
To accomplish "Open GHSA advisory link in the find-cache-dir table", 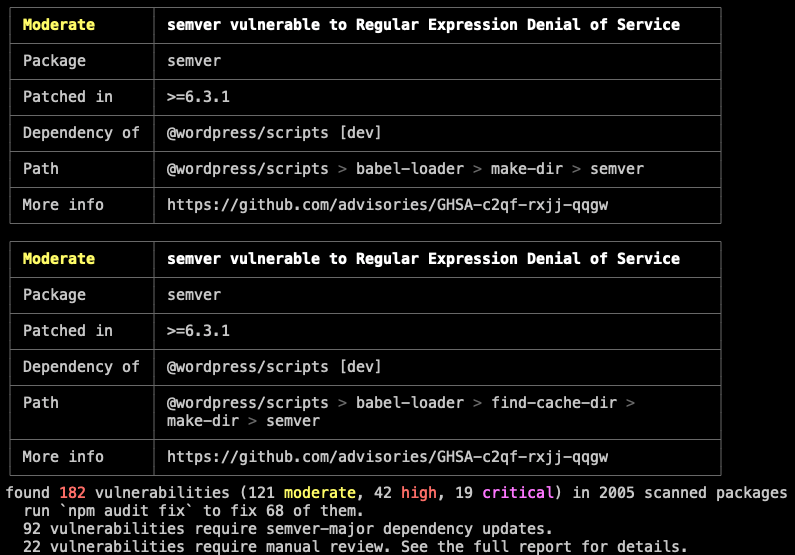I will coord(387,457).
